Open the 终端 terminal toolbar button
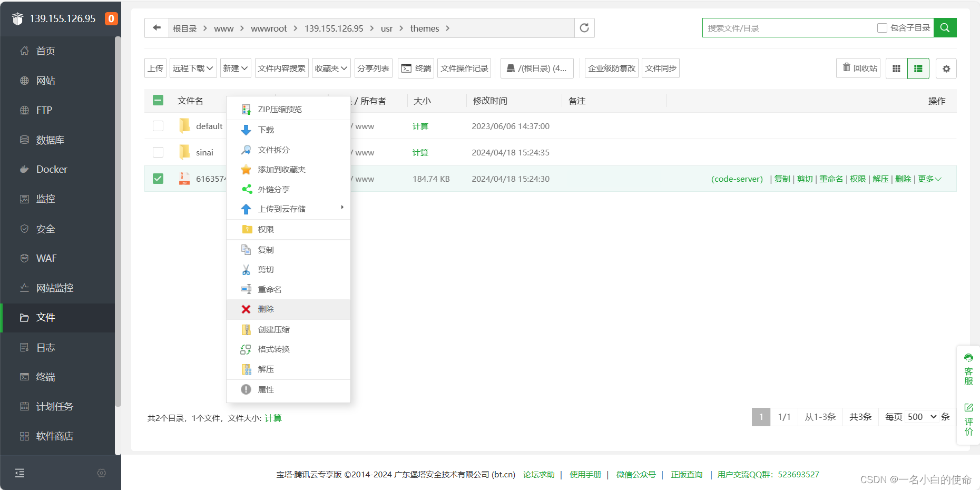980x490 pixels. coord(416,68)
